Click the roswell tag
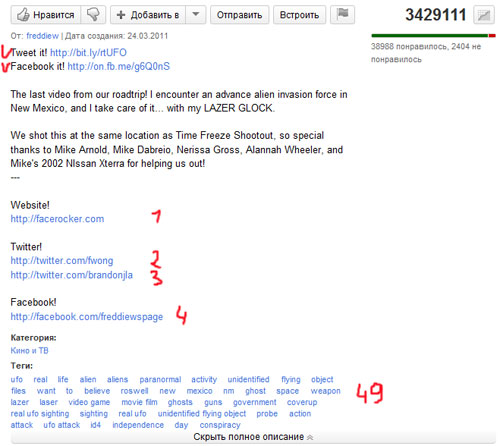 [134, 391]
